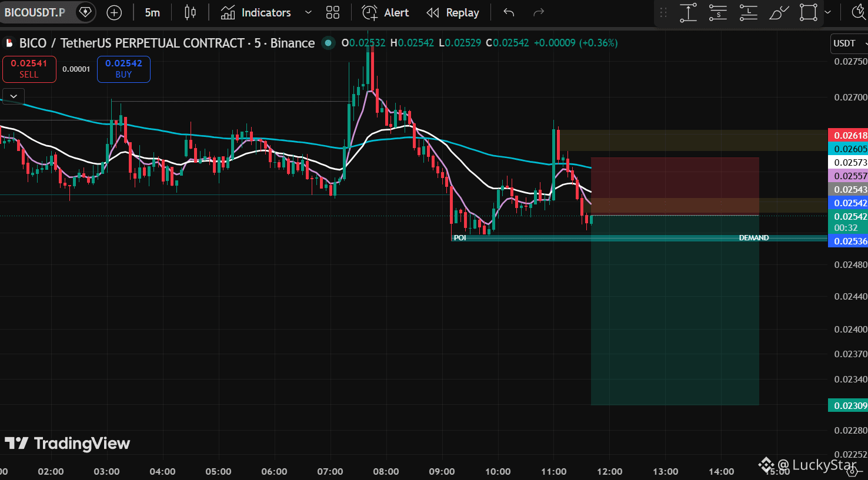
Task: Click the 12:00 time axis label
Action: click(609, 471)
